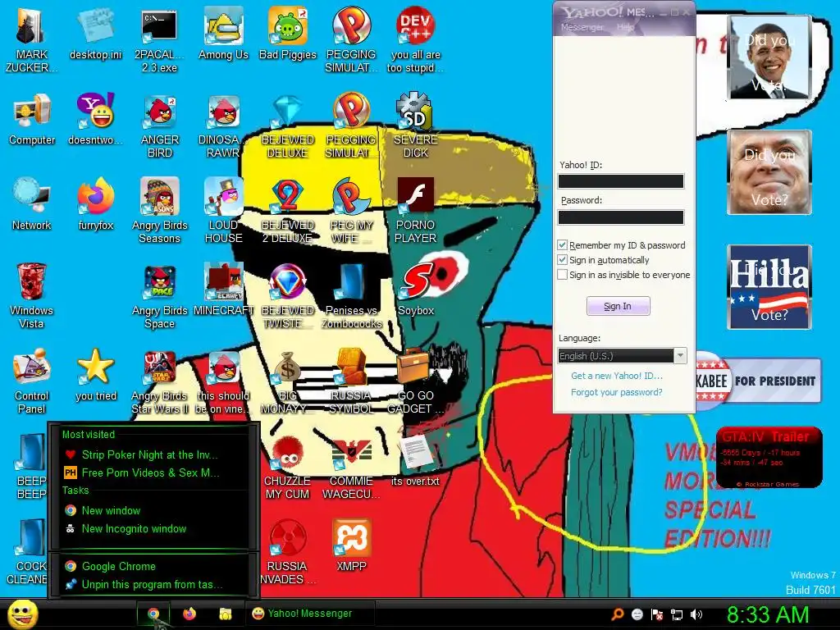The height and width of the screenshot is (630, 840).
Task: Click the Password input field
Action: coord(621,217)
